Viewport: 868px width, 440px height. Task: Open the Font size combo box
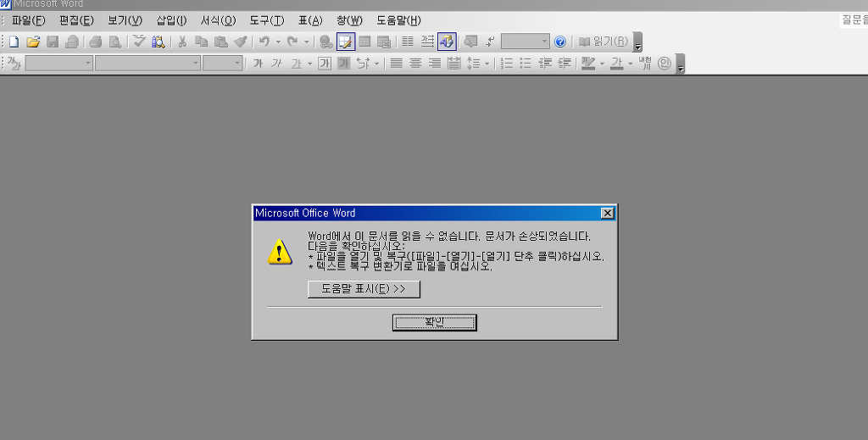click(223, 64)
